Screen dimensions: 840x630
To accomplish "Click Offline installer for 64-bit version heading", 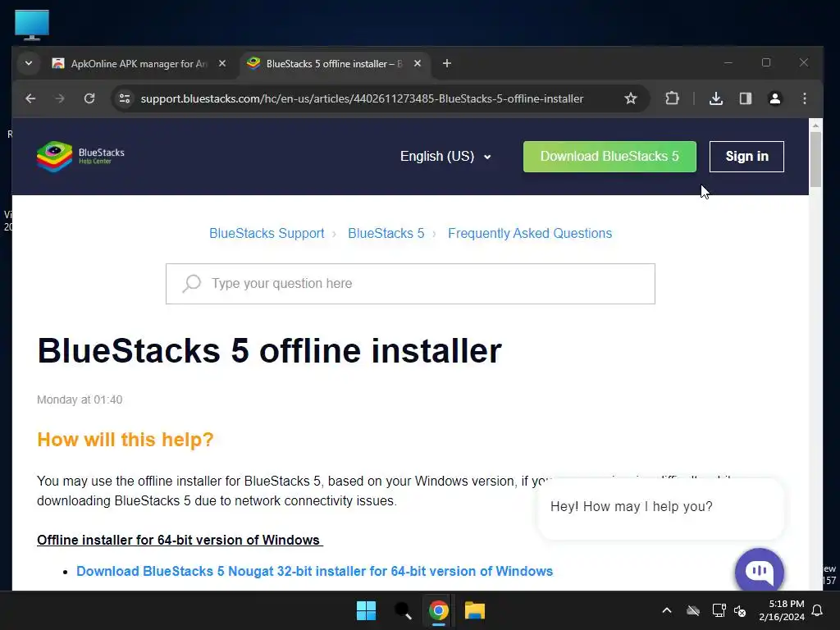I will coord(180,540).
